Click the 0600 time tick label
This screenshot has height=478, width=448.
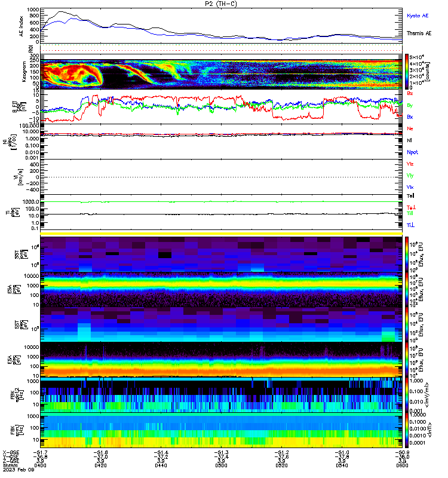click(x=402, y=466)
